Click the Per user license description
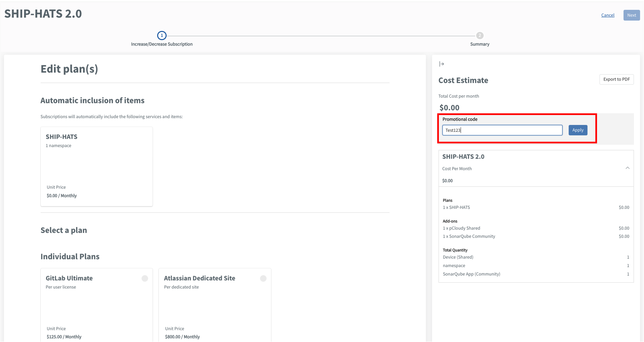This screenshot has width=644, height=342. (x=61, y=287)
